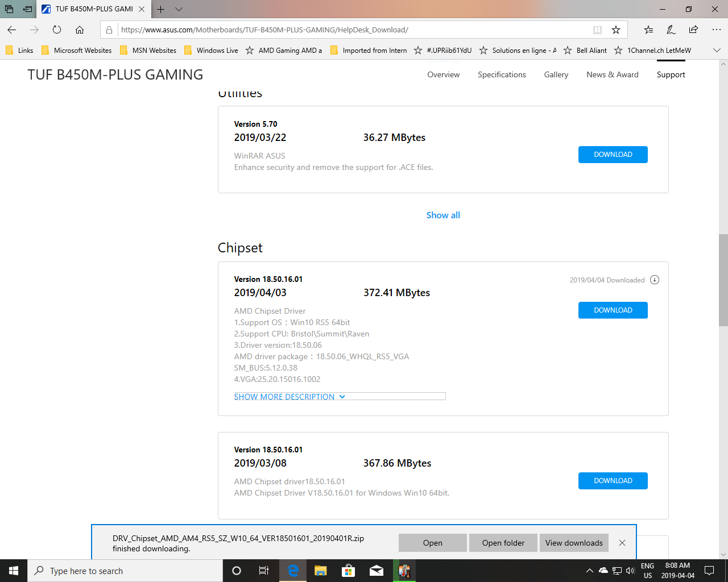Open the OneDrive tray icon
728x582 pixels.
pos(603,571)
